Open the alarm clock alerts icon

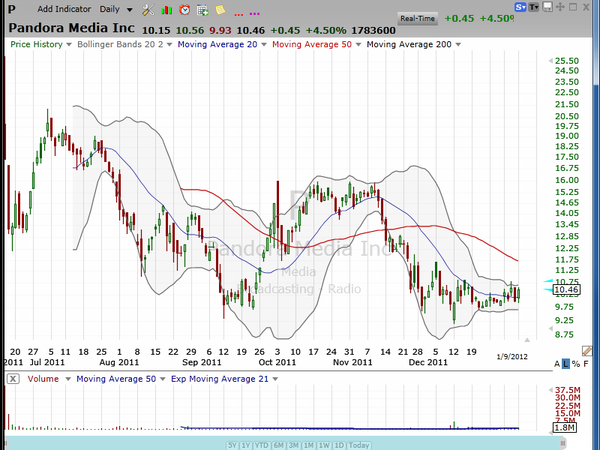point(184,10)
